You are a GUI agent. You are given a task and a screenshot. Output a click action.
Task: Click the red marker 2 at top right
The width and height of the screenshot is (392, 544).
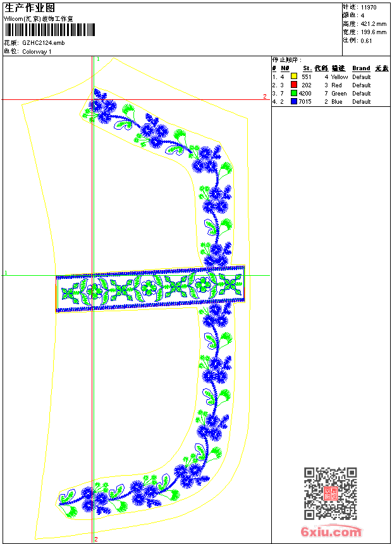click(x=265, y=97)
